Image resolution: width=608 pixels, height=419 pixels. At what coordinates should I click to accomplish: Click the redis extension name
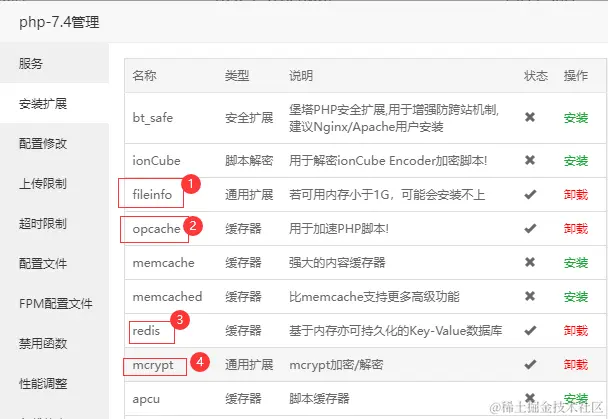(x=146, y=331)
